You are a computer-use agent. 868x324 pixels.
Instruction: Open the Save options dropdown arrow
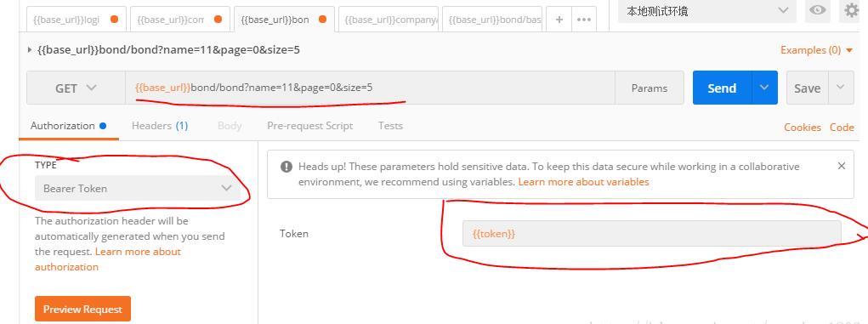click(841, 88)
